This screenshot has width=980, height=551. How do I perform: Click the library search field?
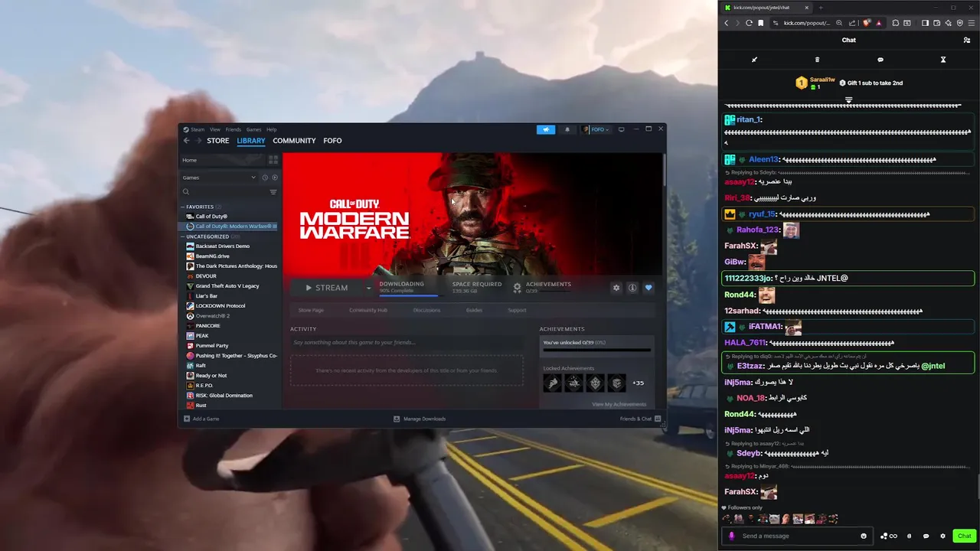pos(225,192)
